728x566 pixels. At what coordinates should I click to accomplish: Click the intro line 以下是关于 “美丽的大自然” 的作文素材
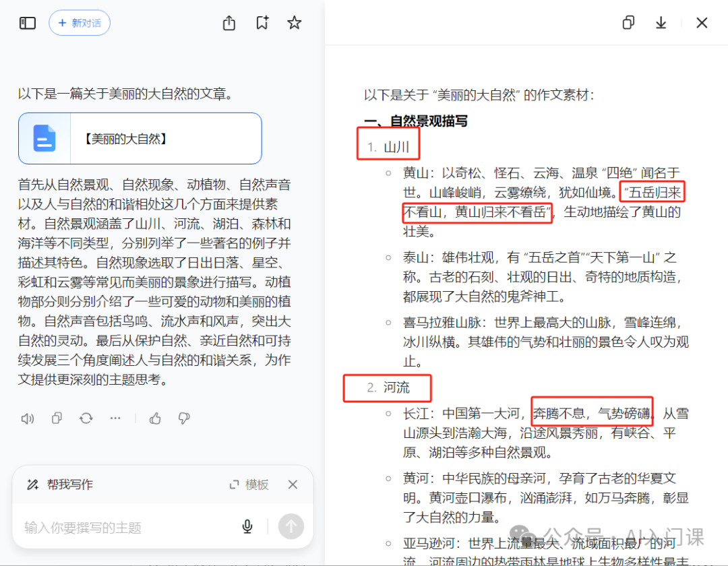479,95
